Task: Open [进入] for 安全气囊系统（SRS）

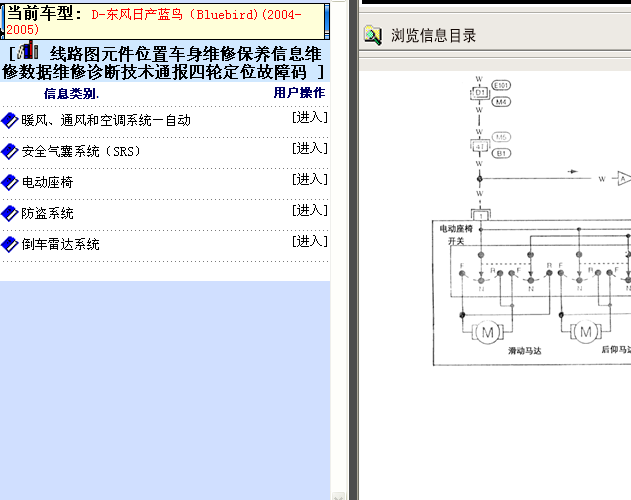Action: (x=309, y=148)
